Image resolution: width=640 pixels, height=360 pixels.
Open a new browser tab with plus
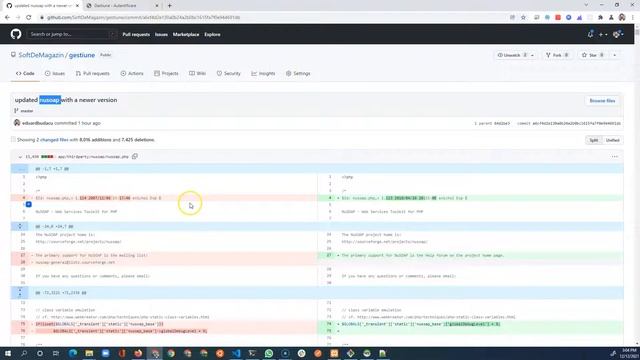170,6
